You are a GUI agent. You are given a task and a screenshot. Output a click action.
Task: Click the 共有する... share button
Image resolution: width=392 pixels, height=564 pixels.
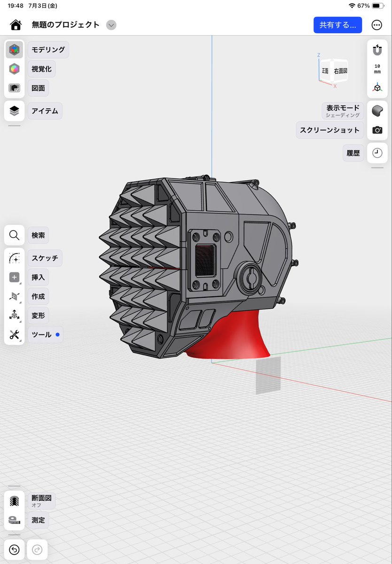click(x=338, y=25)
